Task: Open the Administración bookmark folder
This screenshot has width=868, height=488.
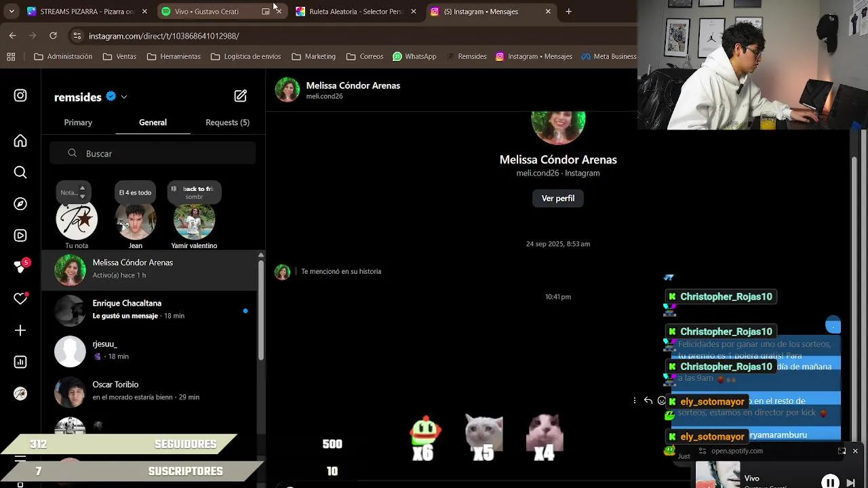Action: pos(63,57)
